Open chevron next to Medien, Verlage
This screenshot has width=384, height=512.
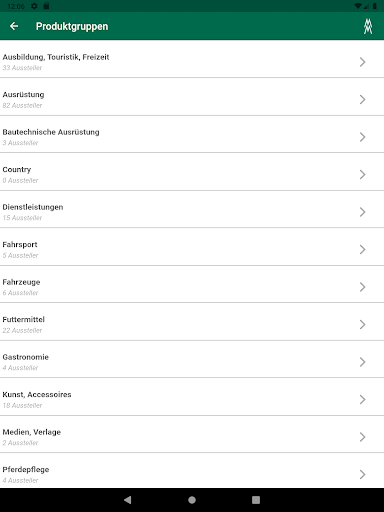tap(363, 437)
